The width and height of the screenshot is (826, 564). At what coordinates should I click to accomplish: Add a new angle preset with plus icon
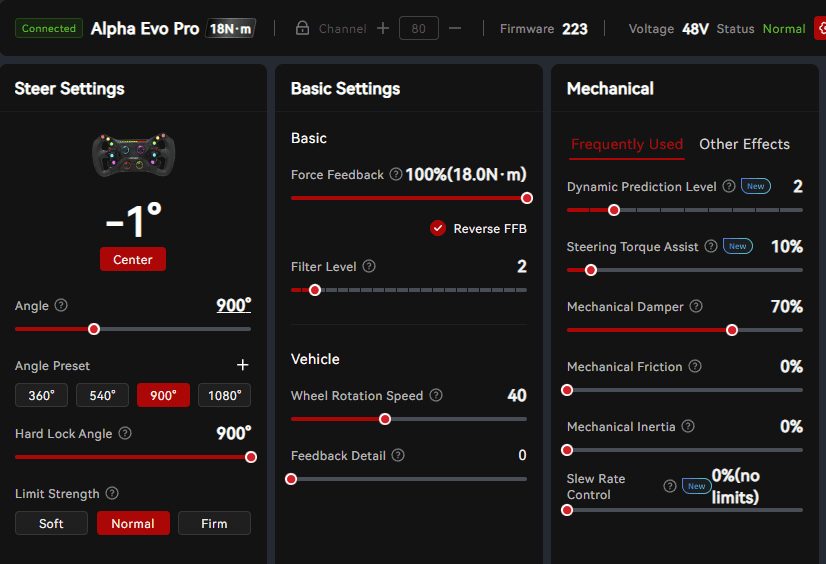click(242, 366)
